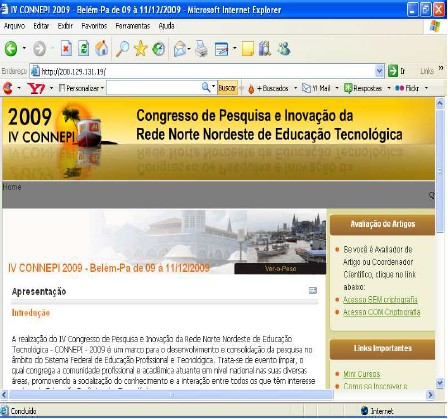The width and height of the screenshot is (448, 419).
Task: Toggle the Personalizar checkbox
Action: (62, 88)
